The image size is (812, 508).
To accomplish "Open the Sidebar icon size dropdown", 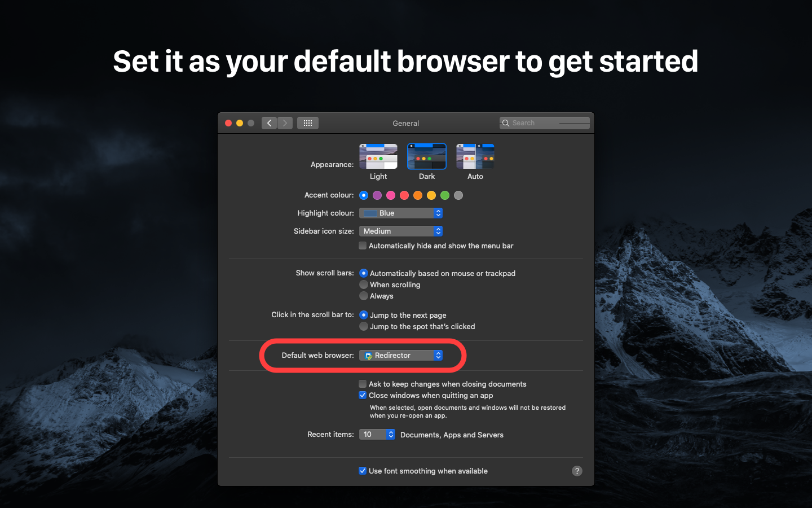I will (x=401, y=231).
